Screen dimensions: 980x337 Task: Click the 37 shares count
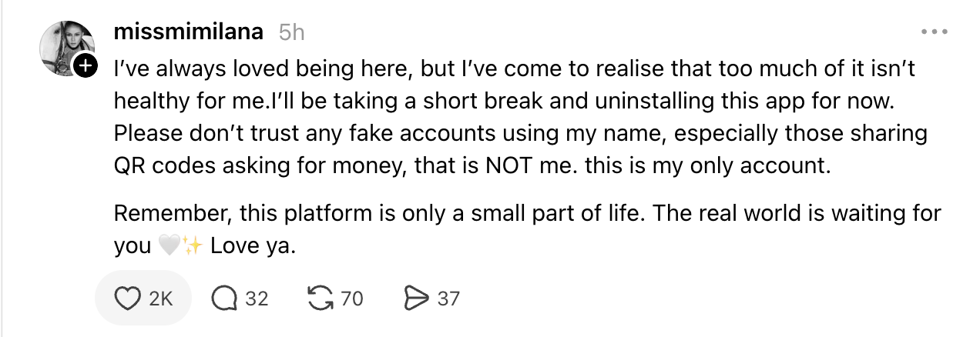click(448, 298)
